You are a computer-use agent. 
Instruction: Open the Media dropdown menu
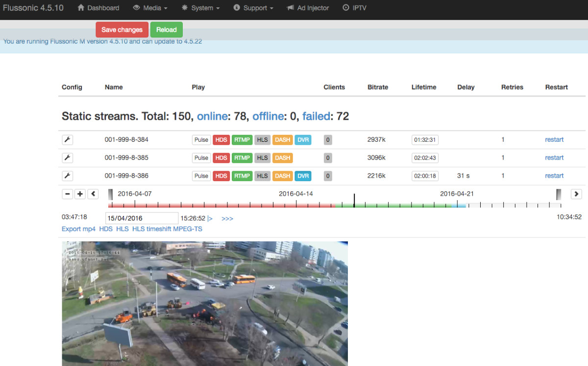(150, 8)
